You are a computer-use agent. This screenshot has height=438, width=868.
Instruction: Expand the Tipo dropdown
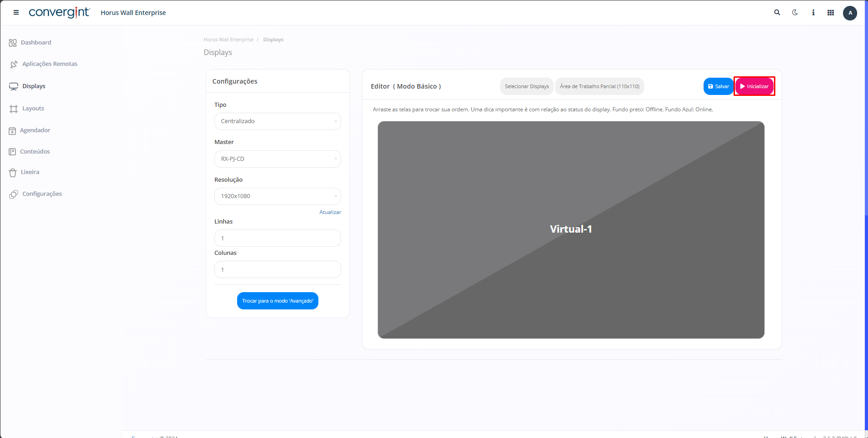coord(278,121)
